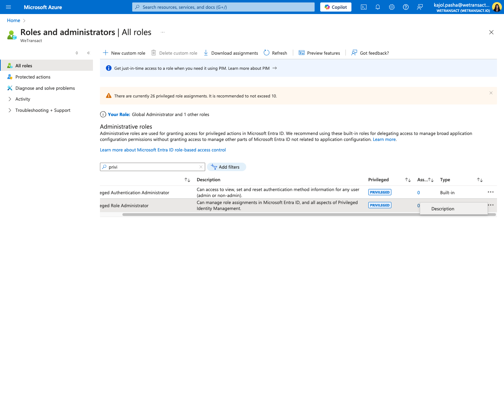Open ellipsis menu for Privileged Authentication Administrator row

tap(491, 192)
